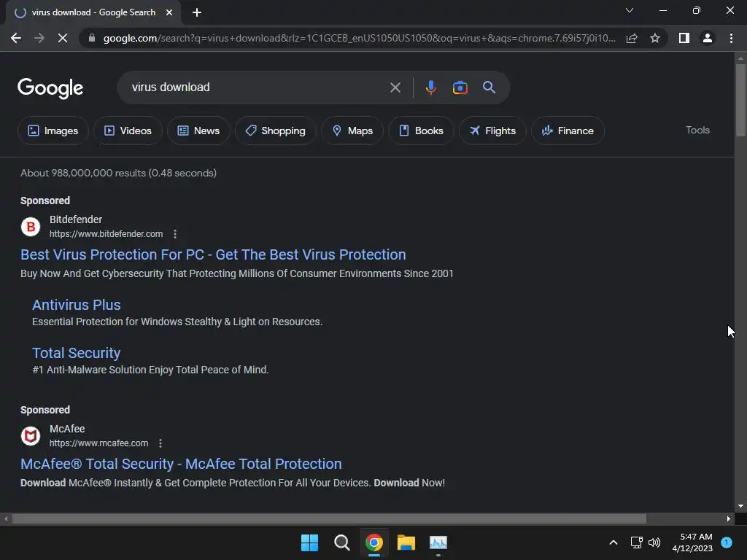Open the Windows Start menu
Viewport: 747px width, 560px height.
[309, 542]
